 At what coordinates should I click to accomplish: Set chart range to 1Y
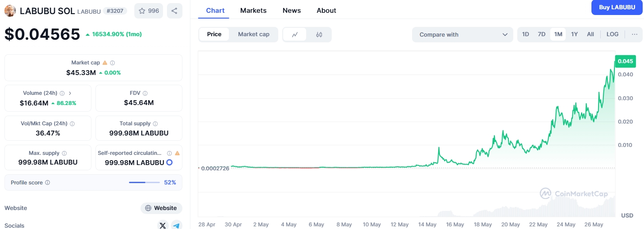[x=574, y=34]
